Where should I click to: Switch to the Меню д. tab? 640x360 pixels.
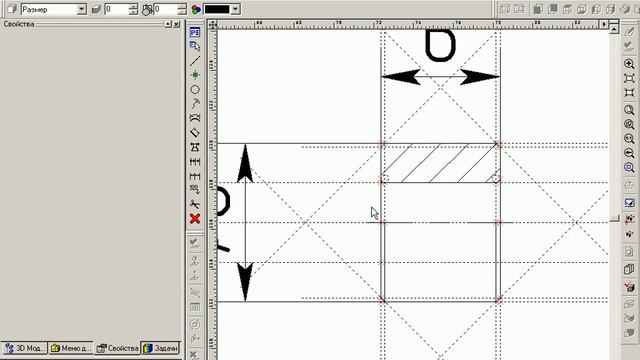click(71, 348)
